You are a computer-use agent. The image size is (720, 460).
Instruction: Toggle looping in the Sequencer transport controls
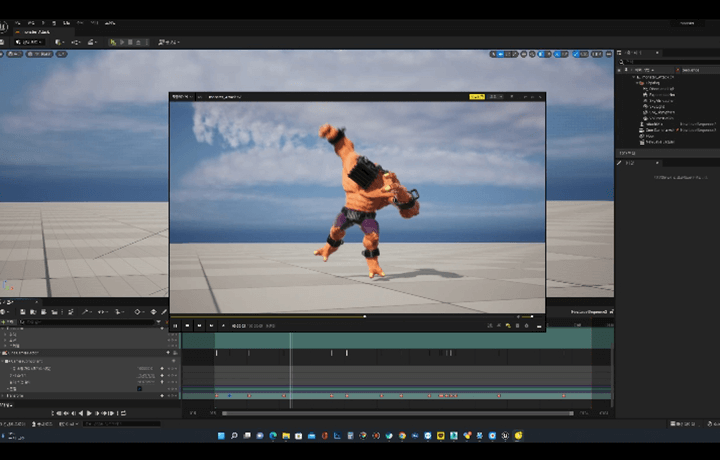(123, 413)
